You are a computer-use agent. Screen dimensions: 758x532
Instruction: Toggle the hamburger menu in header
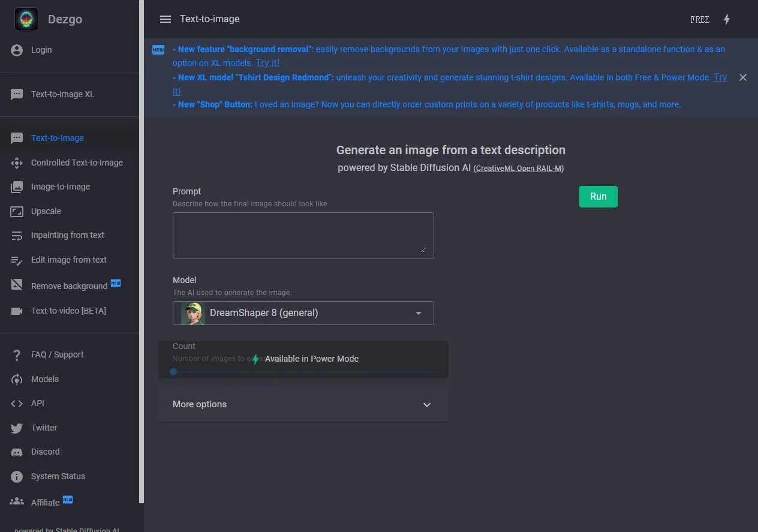coord(166,19)
